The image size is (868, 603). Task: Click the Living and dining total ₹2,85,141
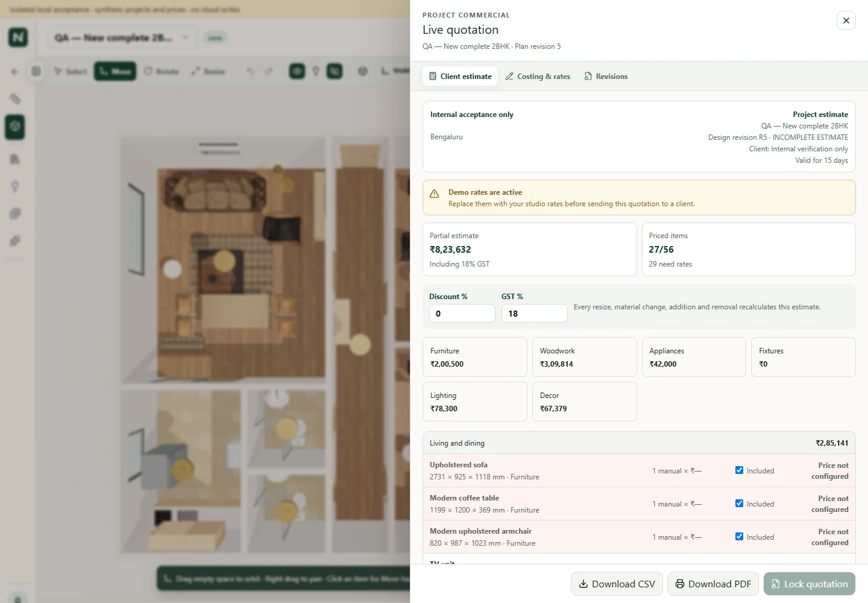(832, 443)
